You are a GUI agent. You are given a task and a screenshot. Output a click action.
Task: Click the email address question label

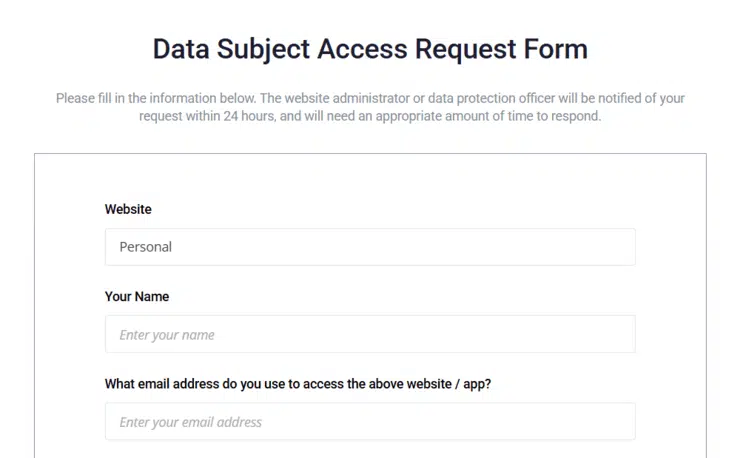(297, 383)
